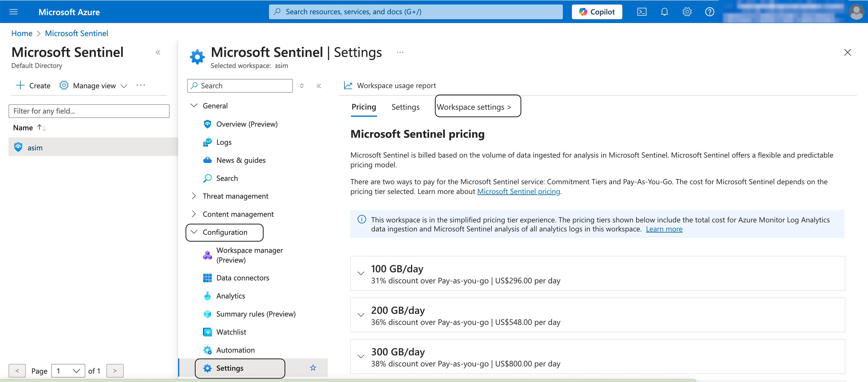Image resolution: width=868 pixels, height=382 pixels.
Task: Go to the Microsoft Sentinel breadcrumb
Action: coord(76,33)
